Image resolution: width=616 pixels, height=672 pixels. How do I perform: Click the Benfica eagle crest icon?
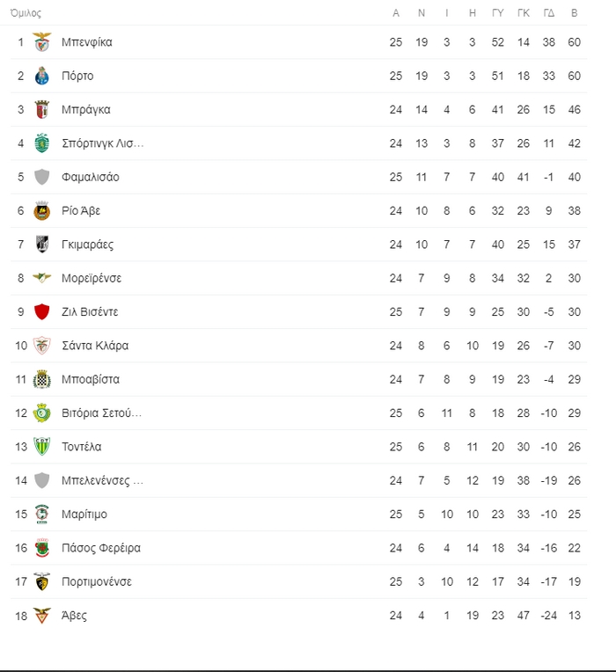point(41,42)
